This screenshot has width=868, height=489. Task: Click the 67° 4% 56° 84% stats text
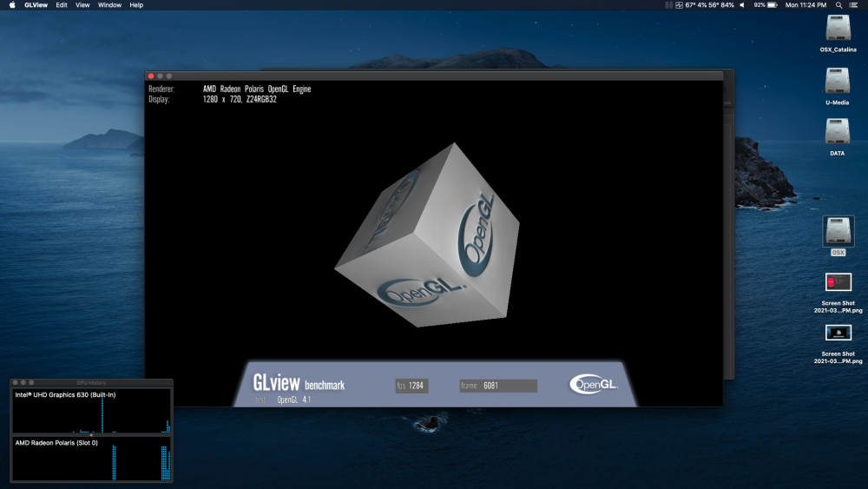coord(710,5)
